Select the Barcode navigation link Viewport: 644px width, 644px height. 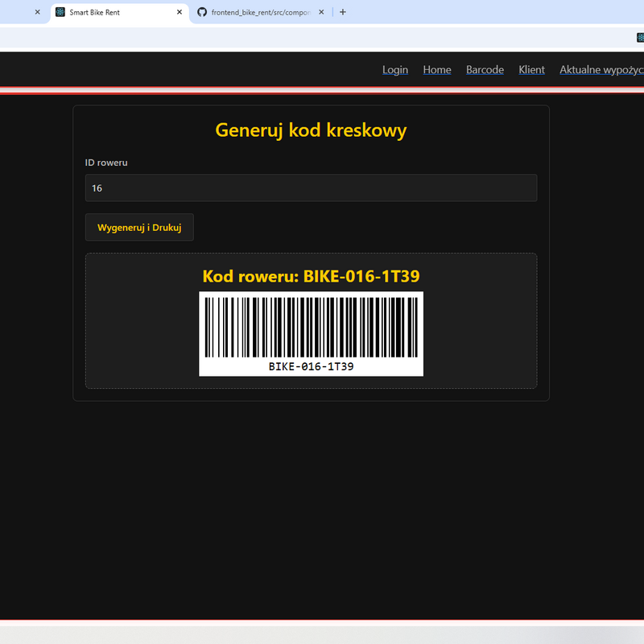pos(485,70)
